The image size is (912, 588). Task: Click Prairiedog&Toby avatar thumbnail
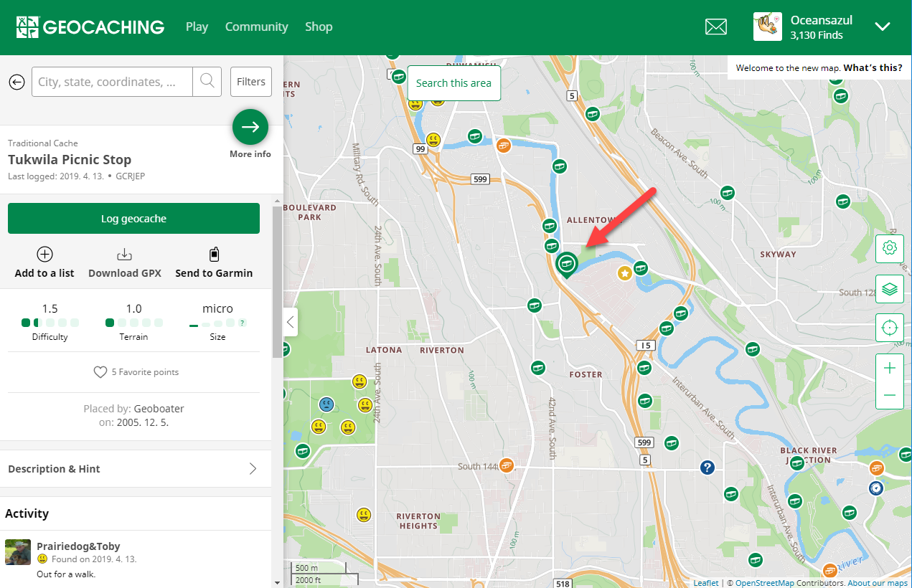click(x=18, y=552)
